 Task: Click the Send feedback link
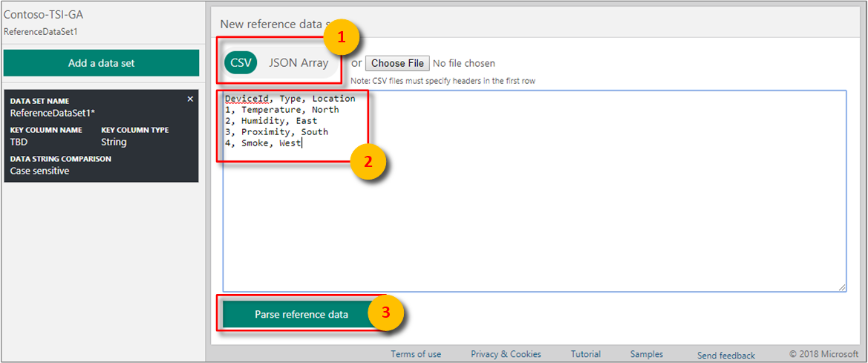click(x=725, y=356)
